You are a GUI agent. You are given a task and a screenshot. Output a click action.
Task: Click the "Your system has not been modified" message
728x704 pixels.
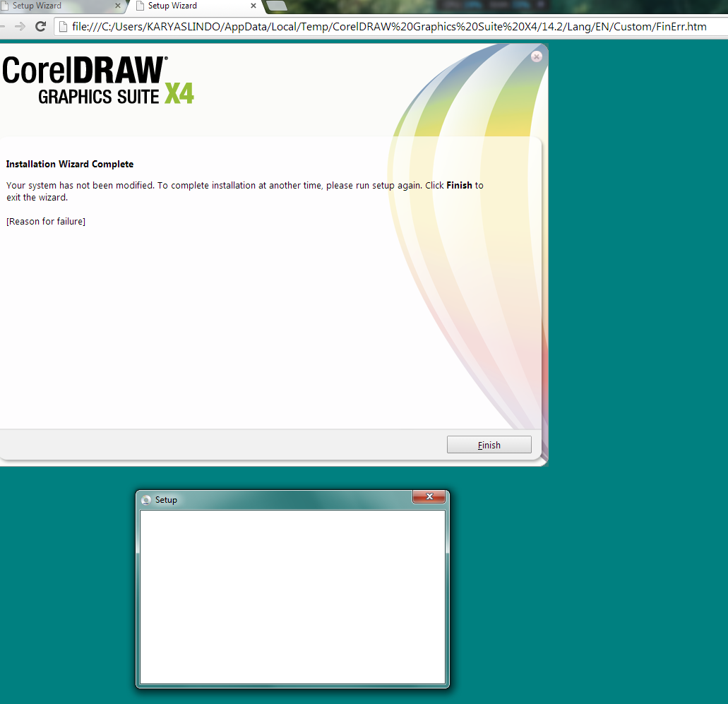(x=245, y=191)
